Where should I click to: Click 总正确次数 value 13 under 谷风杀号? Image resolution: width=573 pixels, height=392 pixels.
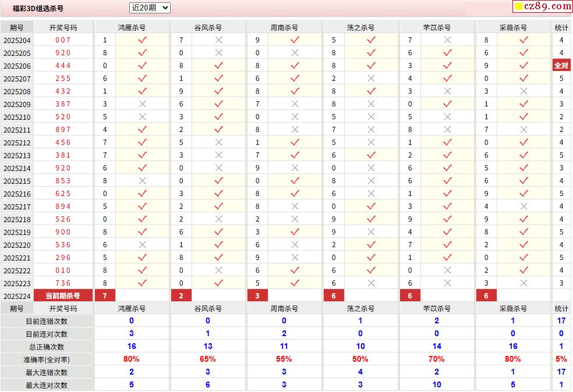(208, 347)
